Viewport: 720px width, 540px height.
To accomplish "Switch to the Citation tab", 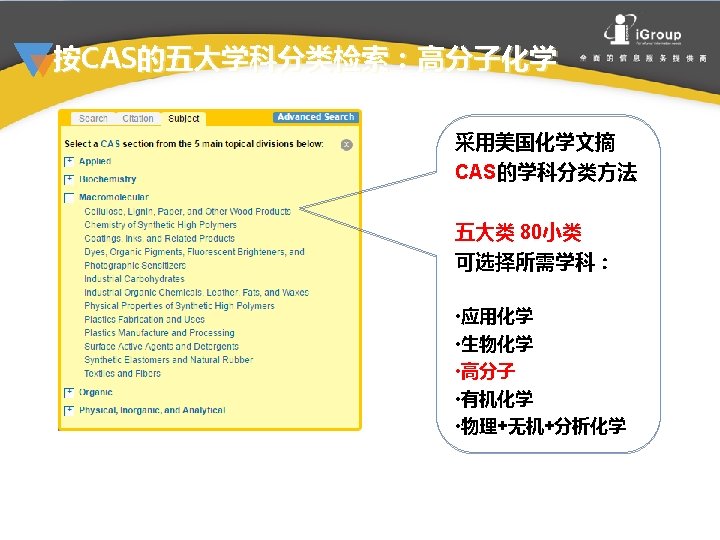I will 138,118.
